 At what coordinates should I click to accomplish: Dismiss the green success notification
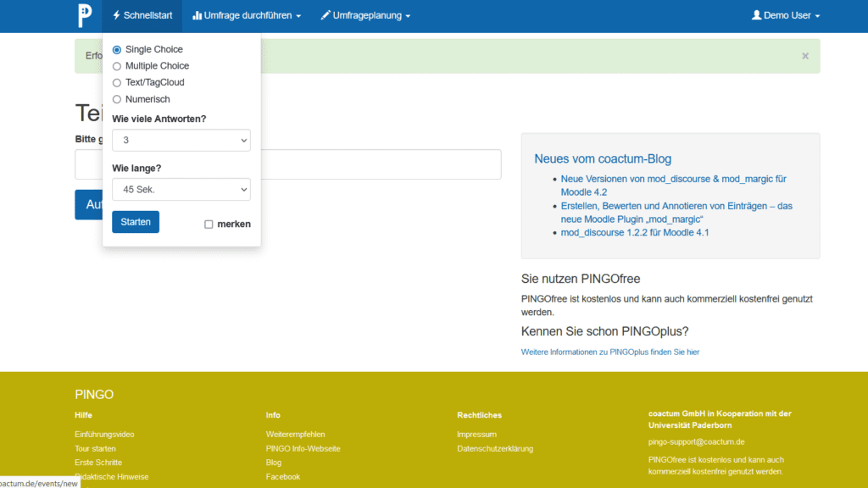(804, 55)
